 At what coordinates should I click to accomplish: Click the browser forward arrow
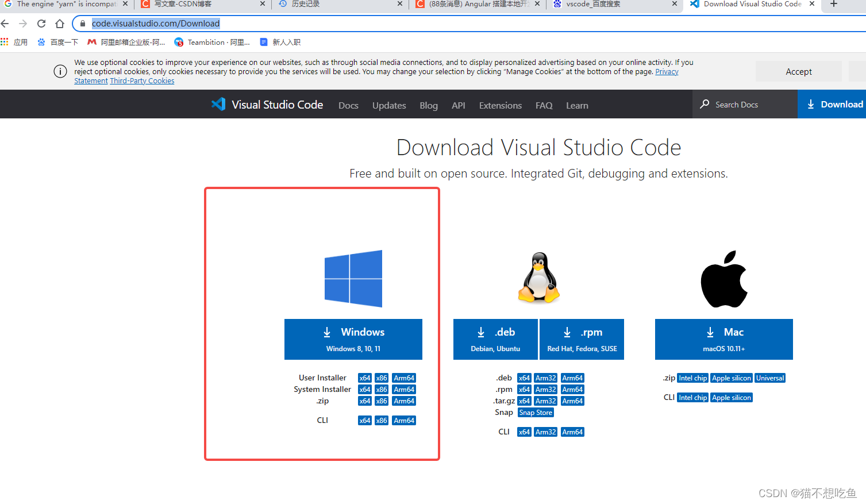pyautogui.click(x=23, y=24)
